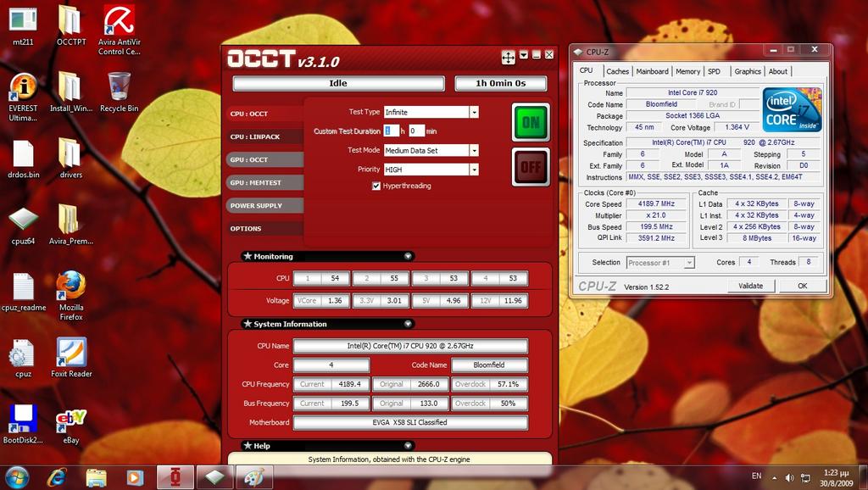Open the Processor #1 selection dropdown in CPU-Z
Image resolution: width=868 pixels, height=490 pixels.
(689, 263)
